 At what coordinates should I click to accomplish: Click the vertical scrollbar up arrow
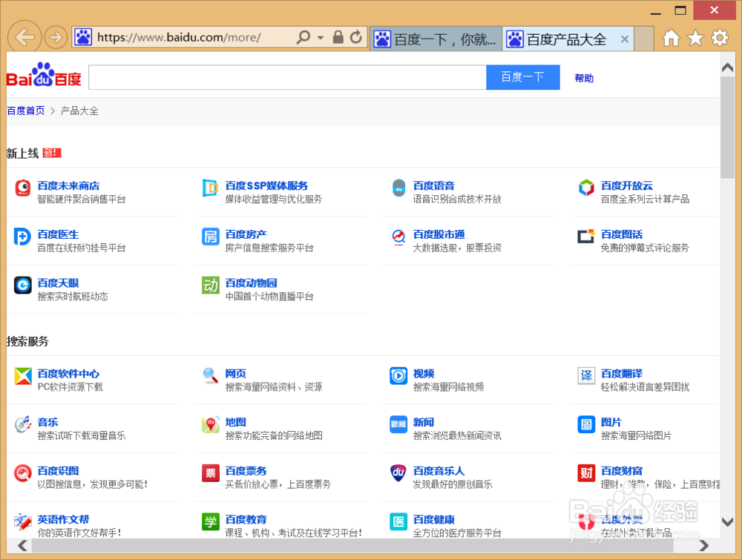click(727, 67)
